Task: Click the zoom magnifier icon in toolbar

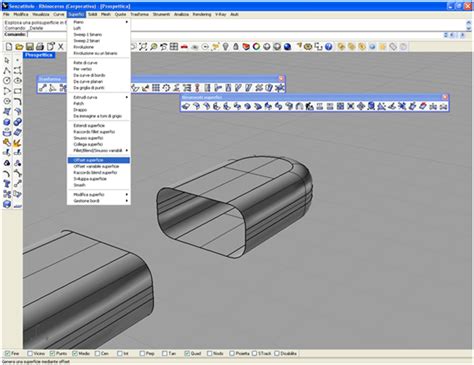Action: 153,47
